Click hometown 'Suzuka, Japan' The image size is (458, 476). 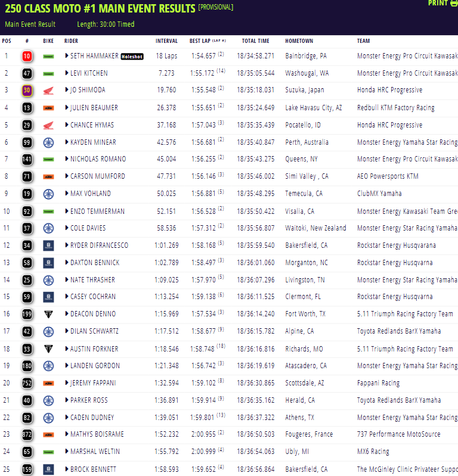[305, 90]
